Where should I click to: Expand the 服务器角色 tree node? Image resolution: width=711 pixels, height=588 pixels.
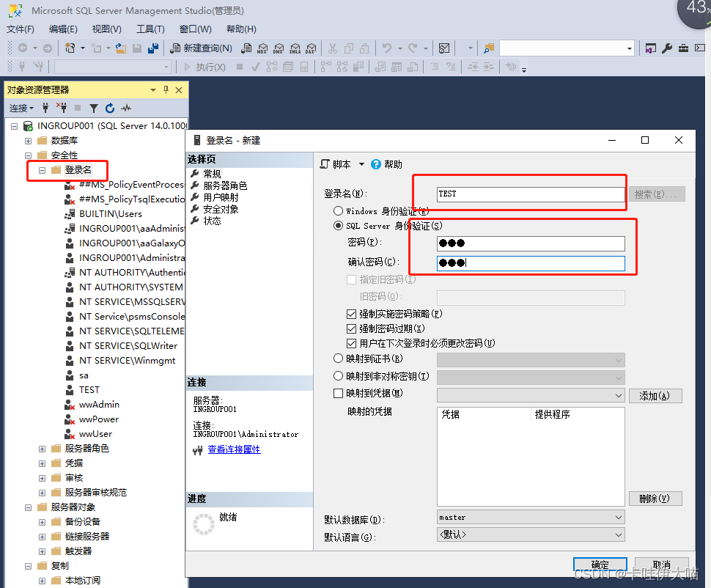[43, 449]
